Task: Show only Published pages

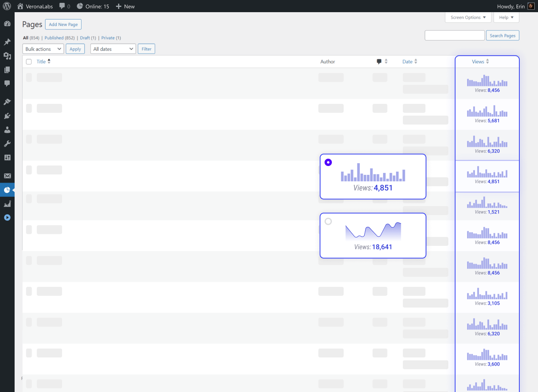Action: [54, 38]
